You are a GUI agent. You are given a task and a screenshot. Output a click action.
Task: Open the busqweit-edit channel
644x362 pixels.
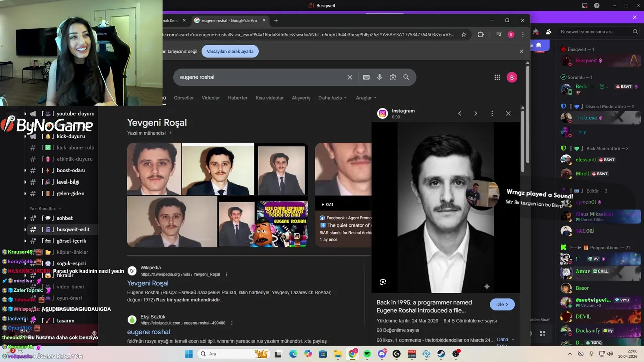[73, 230]
